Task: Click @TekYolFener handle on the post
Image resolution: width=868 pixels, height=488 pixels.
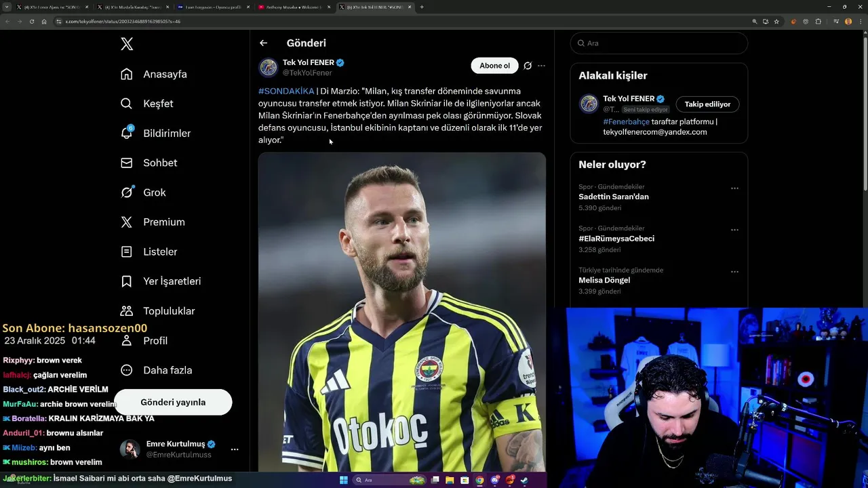Action: pos(307,73)
